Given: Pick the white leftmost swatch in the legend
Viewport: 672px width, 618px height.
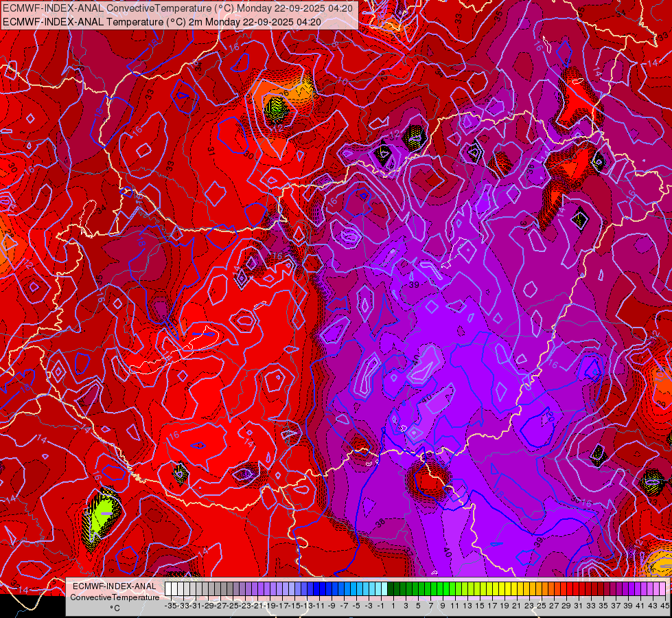Looking at the screenshot, I should (168, 589).
